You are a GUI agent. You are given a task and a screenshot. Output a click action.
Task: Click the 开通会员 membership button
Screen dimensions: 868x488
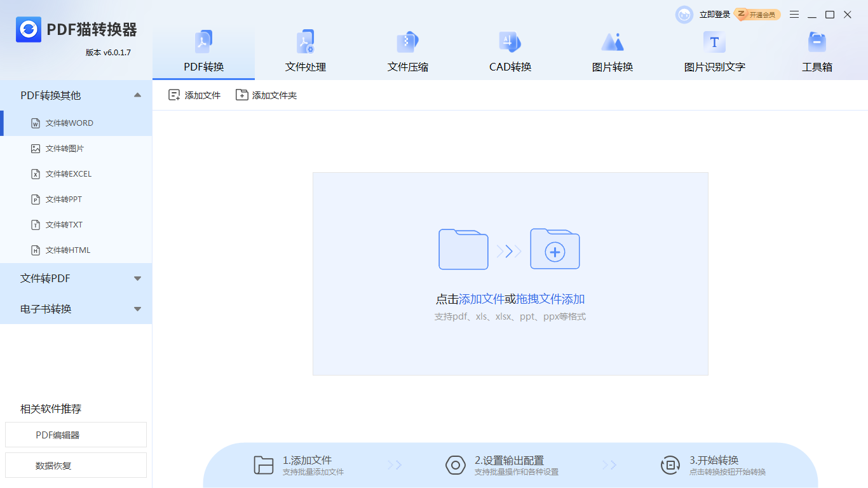(x=757, y=15)
